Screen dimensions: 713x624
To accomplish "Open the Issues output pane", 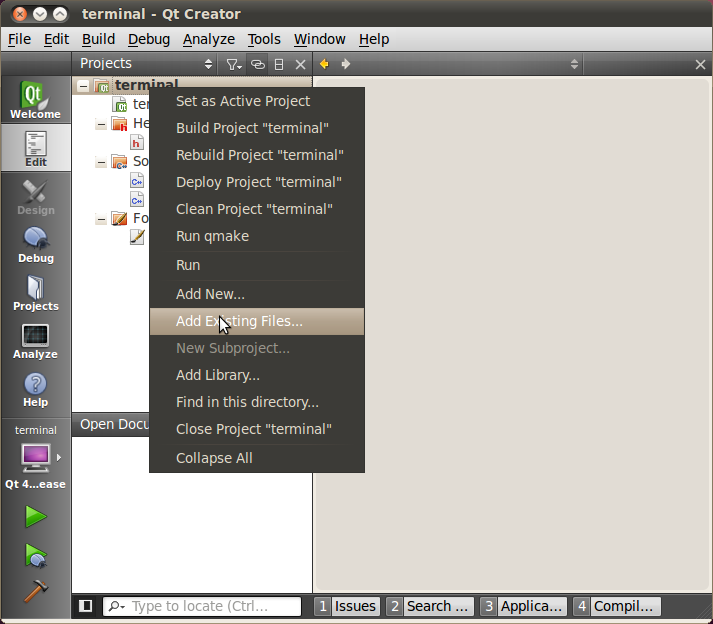I will point(347,606).
